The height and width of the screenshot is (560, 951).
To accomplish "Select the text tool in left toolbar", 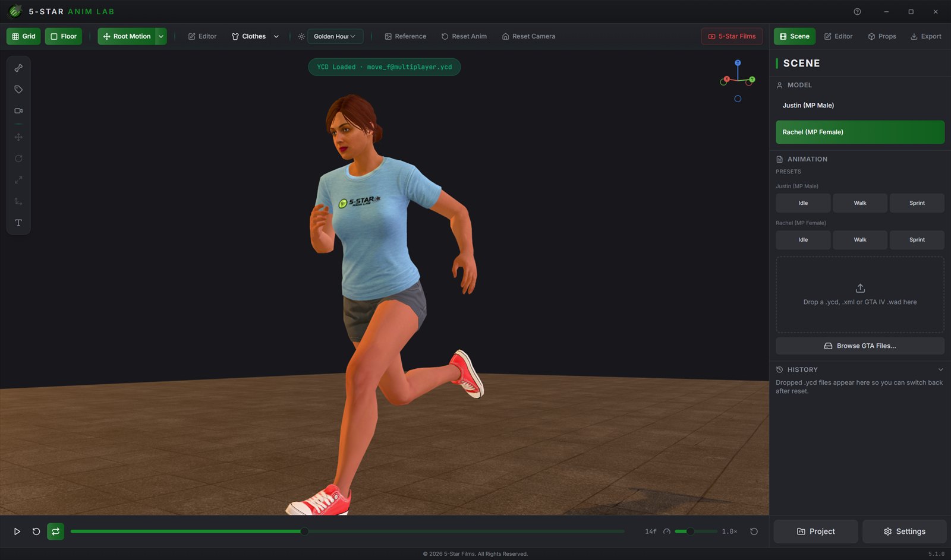I will point(18,223).
